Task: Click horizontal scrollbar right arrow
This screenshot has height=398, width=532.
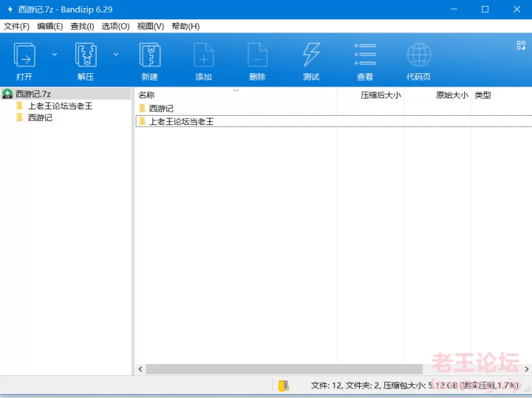Action: (x=526, y=369)
